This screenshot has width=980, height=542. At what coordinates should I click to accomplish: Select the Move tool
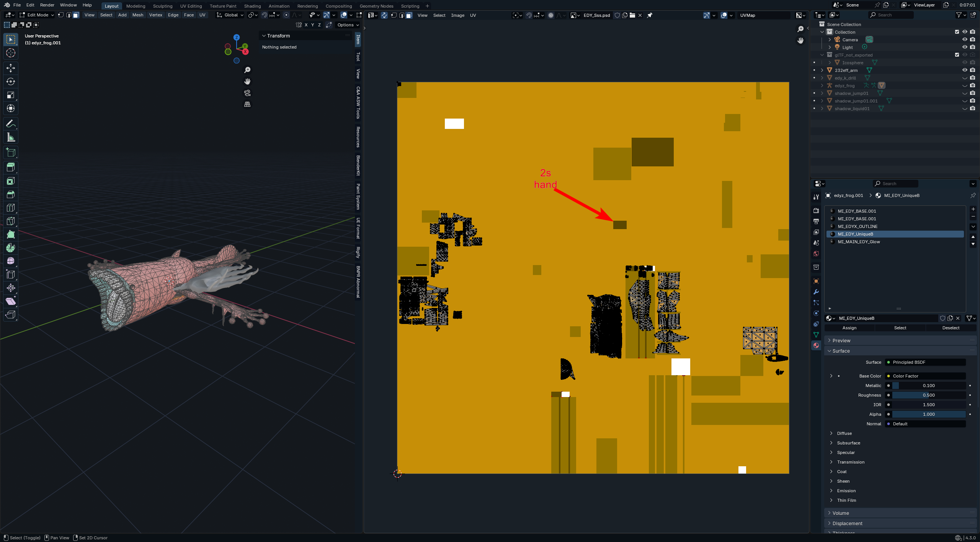pyautogui.click(x=11, y=68)
